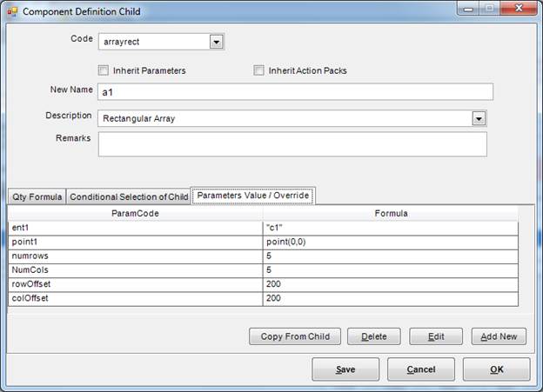Save the component definition

click(345, 369)
